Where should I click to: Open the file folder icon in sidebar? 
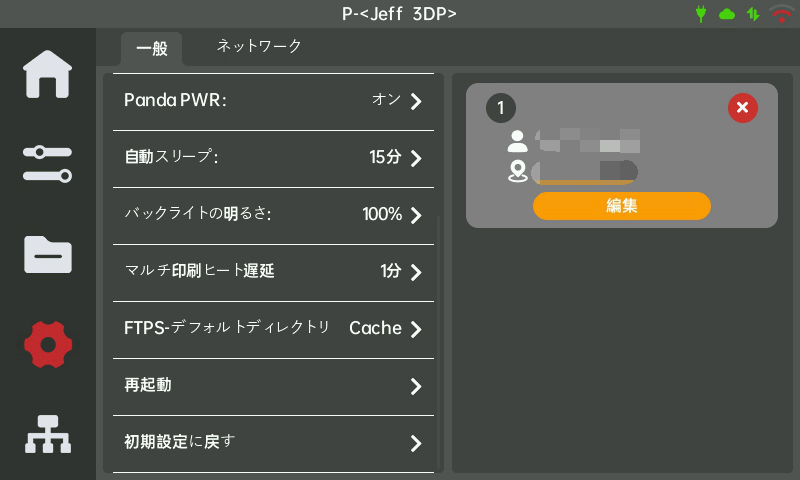pyautogui.click(x=47, y=254)
